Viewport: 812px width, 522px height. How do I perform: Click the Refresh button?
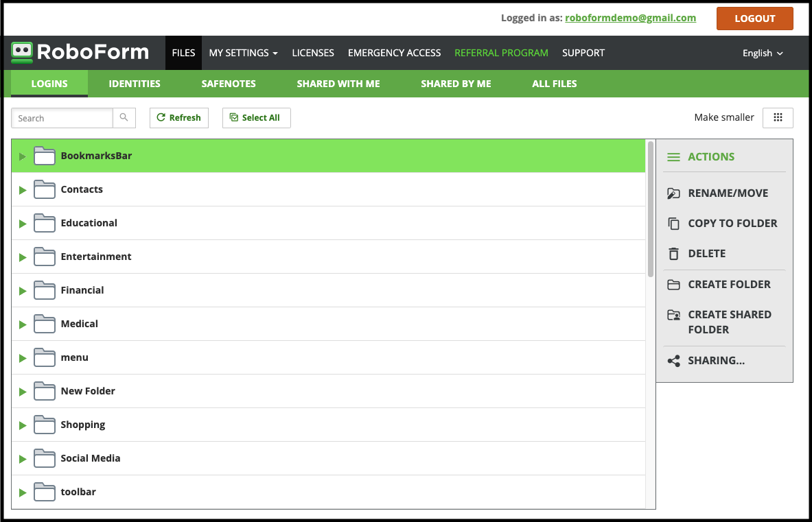click(178, 117)
